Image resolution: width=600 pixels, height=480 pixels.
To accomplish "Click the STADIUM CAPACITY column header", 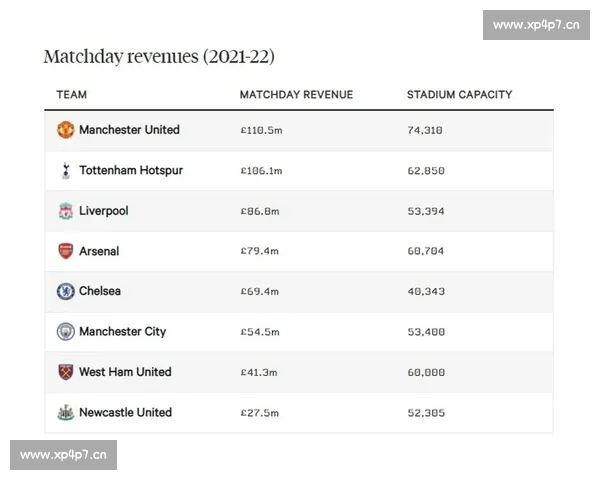I will [x=459, y=95].
